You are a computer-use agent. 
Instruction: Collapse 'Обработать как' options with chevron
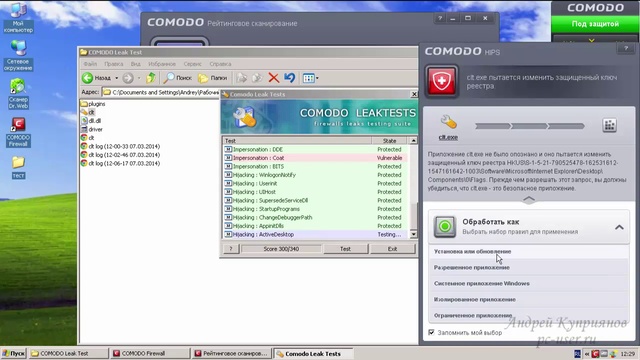click(619, 227)
